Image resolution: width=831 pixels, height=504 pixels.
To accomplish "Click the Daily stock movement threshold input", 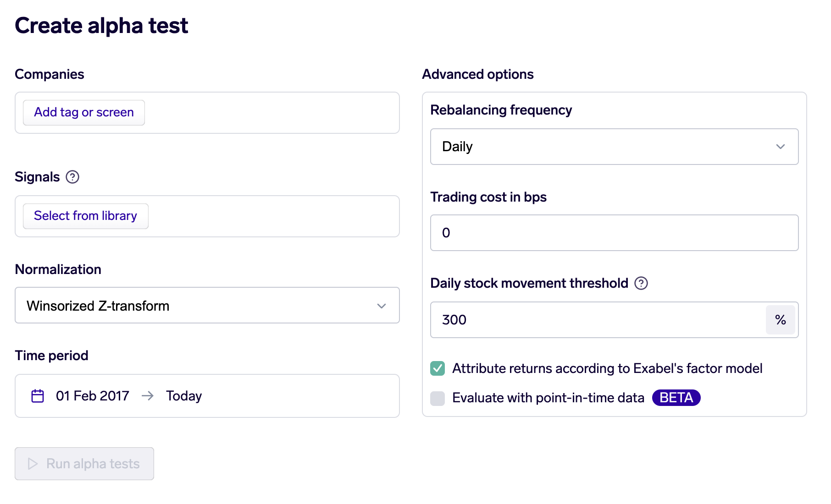I will pyautogui.click(x=596, y=320).
